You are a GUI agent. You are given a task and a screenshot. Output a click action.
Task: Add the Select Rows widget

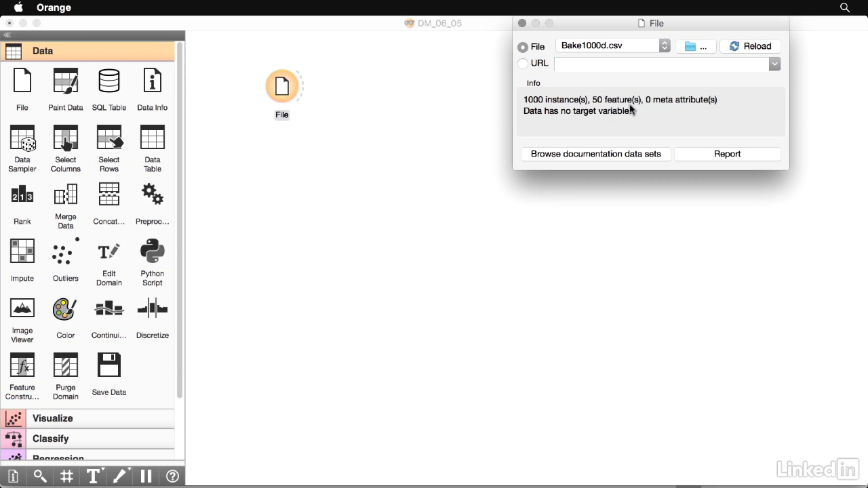click(x=109, y=148)
